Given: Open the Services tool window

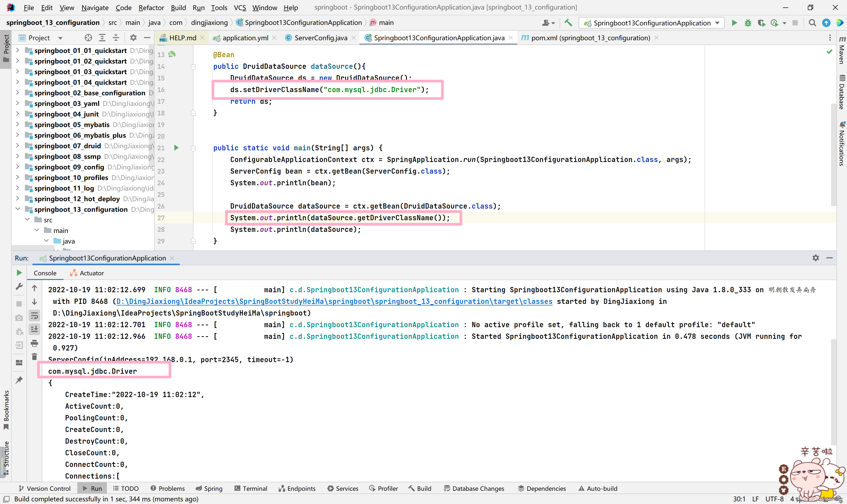Looking at the screenshot, I should 343,488.
